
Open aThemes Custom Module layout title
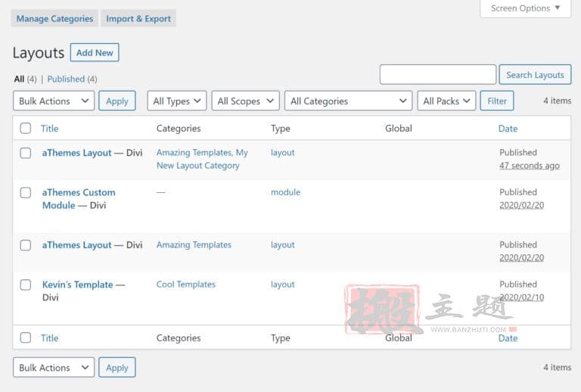click(x=79, y=198)
